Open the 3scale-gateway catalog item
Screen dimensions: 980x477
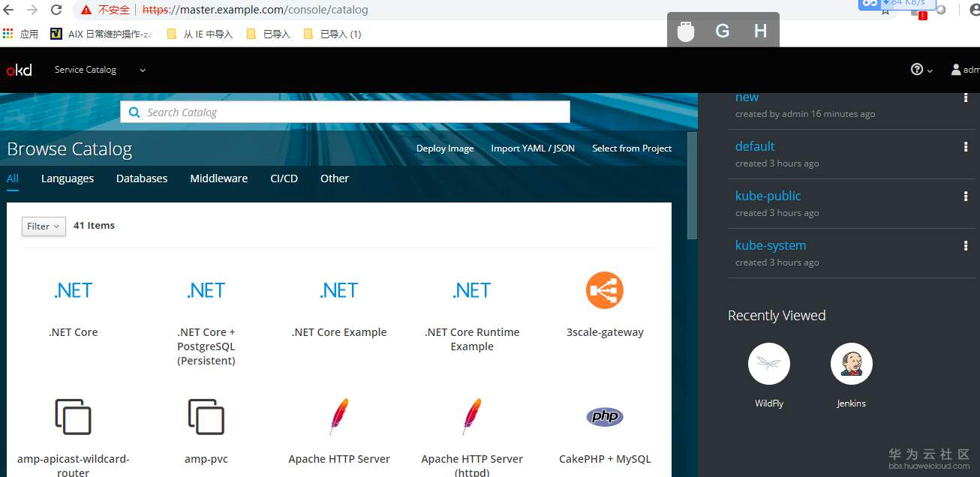coord(605,305)
